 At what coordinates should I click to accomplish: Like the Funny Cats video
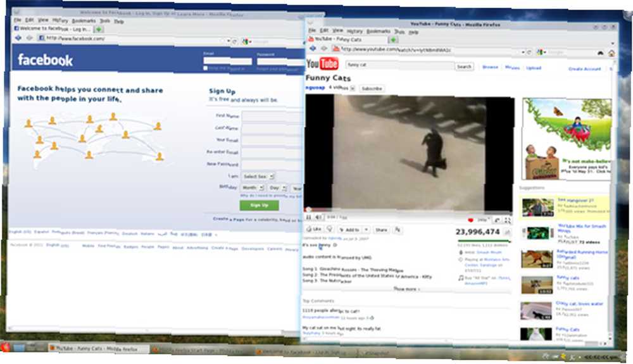coord(314,229)
